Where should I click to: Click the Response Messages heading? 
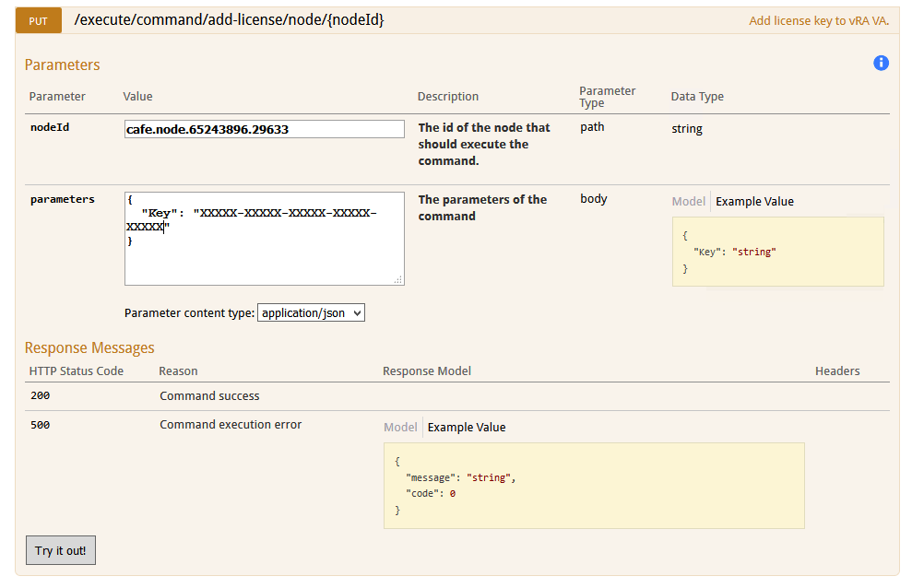coord(89,347)
